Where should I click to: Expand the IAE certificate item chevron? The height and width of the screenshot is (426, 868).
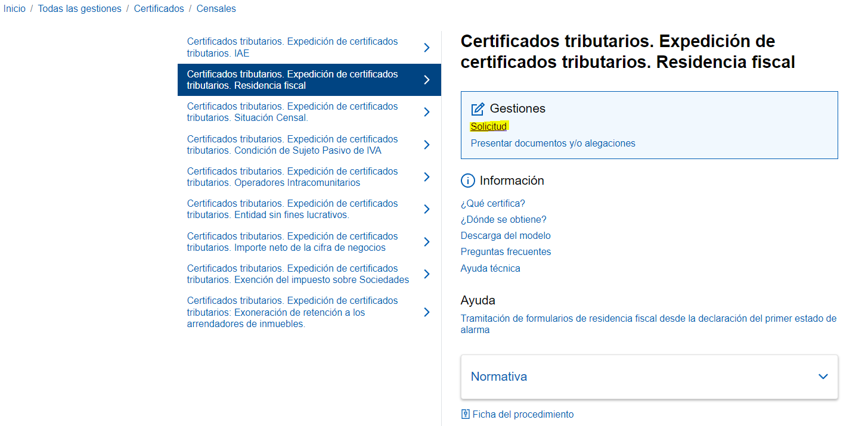[426, 47]
